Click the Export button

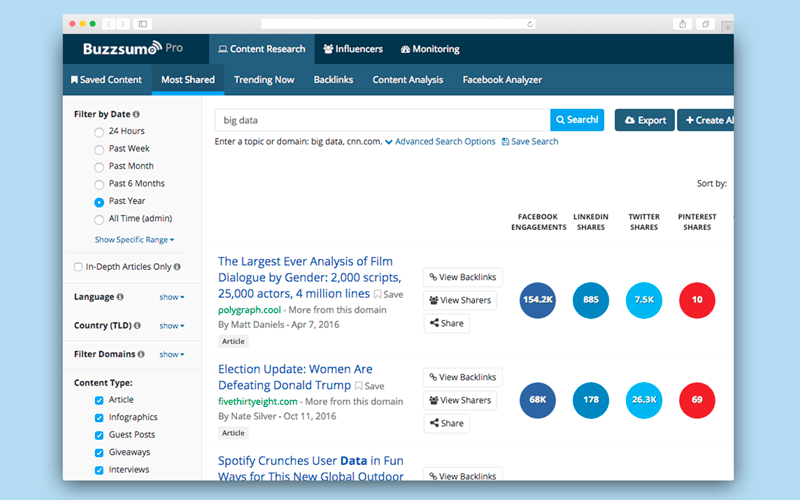click(644, 120)
